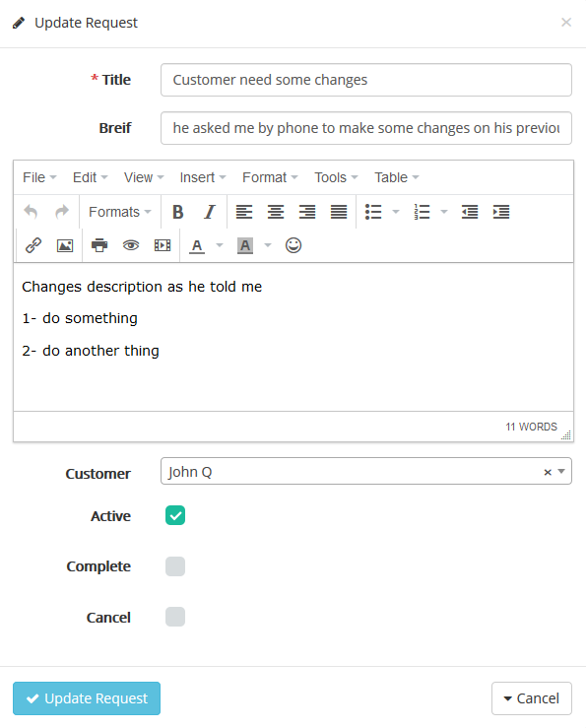Apply bold formatting in editor toolbar
The height and width of the screenshot is (728, 586).
[178, 212]
